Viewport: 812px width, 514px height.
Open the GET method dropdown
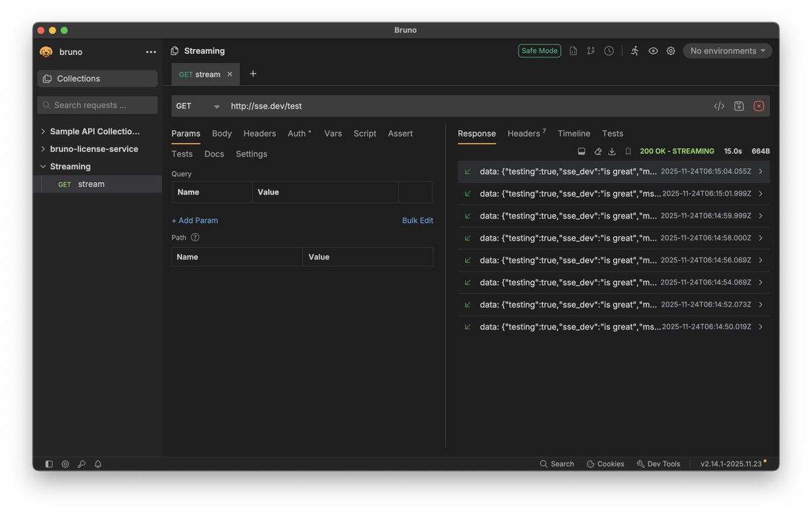coord(198,106)
